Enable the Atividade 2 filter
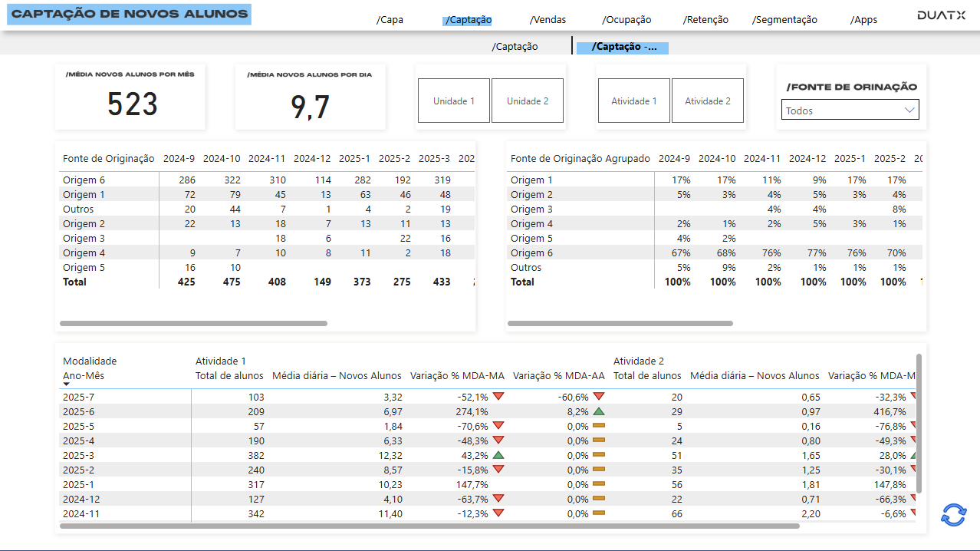 point(707,101)
